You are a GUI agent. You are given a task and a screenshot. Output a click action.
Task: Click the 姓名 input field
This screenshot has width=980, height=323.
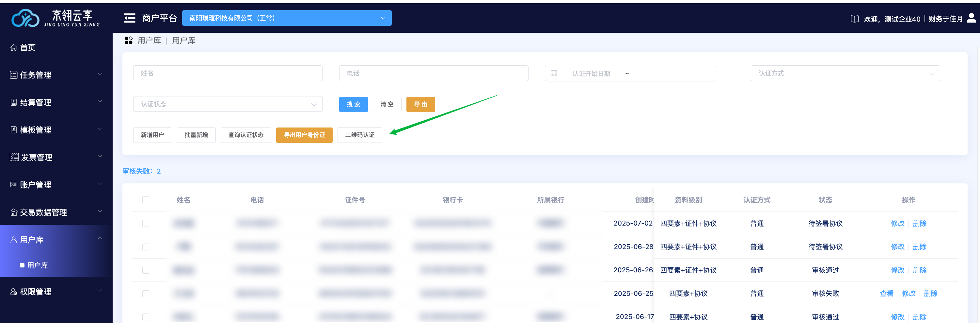click(228, 73)
